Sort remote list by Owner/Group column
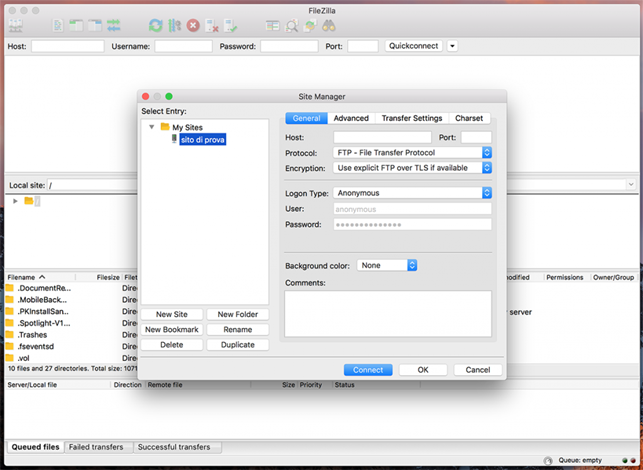Screen dimensions: 643x470 coord(613,277)
